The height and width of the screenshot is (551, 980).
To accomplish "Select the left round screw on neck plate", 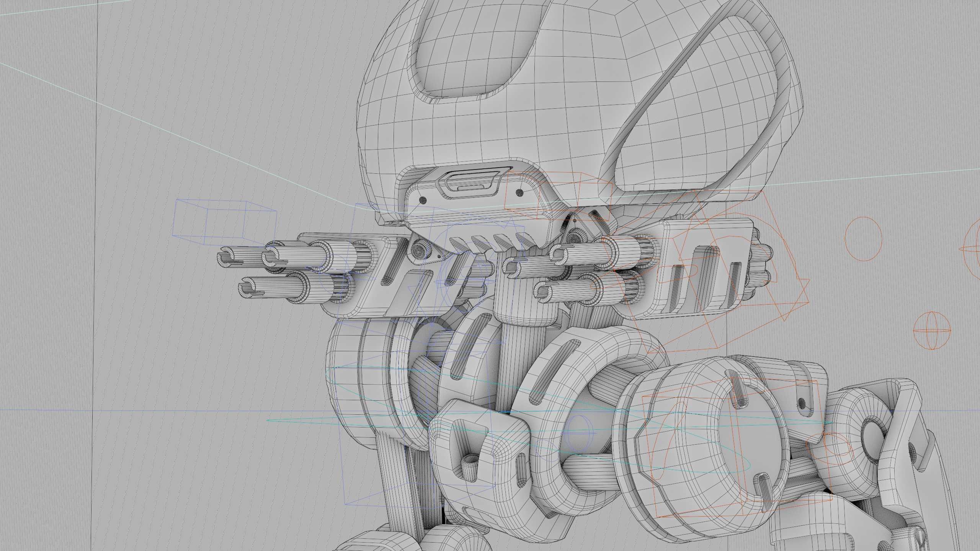I will [423, 200].
